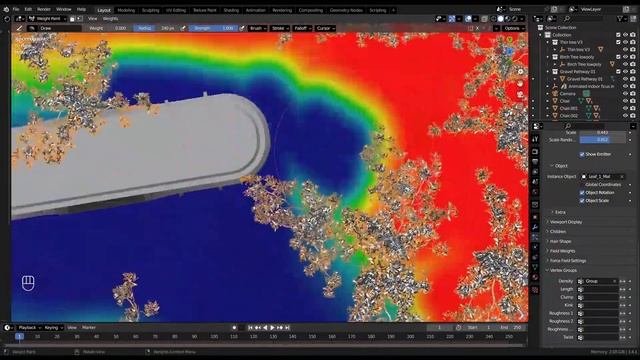This screenshot has width=640, height=360.
Task: Open the Keying dropdown in timeline
Action: pyautogui.click(x=53, y=328)
